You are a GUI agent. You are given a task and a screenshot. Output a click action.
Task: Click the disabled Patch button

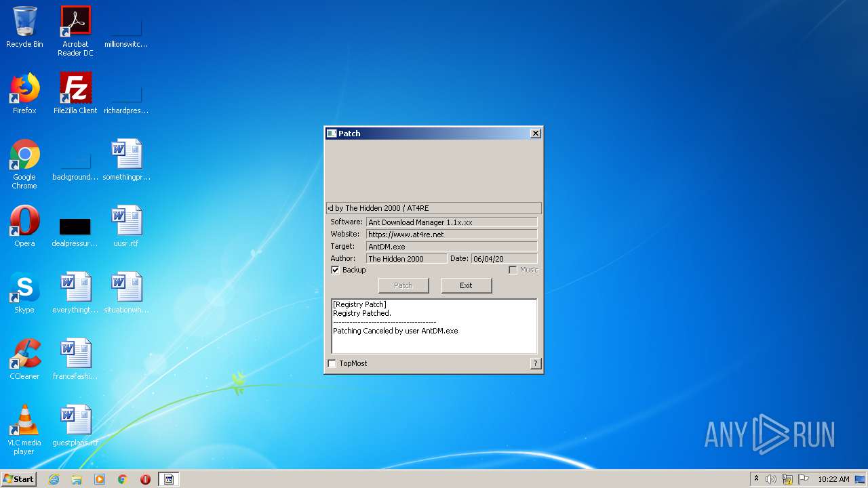pos(403,285)
